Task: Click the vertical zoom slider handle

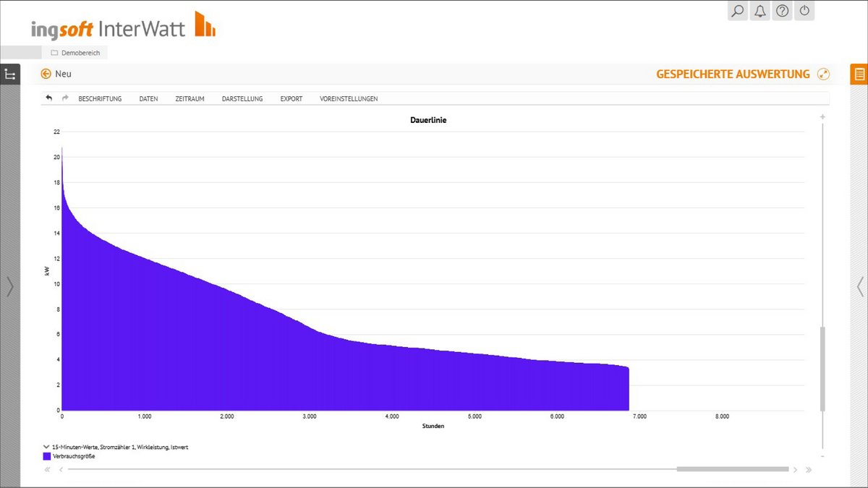Action: click(822, 369)
